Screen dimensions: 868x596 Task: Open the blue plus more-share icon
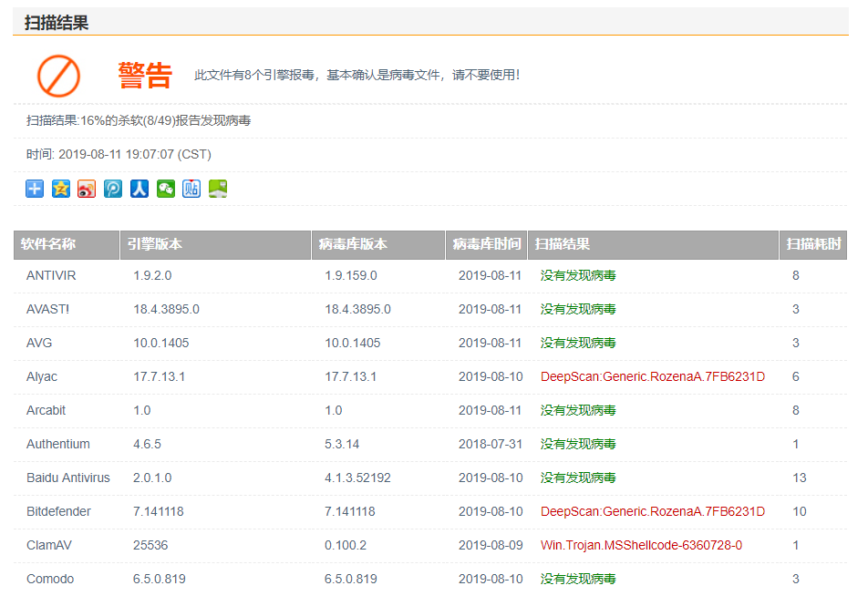click(x=35, y=189)
